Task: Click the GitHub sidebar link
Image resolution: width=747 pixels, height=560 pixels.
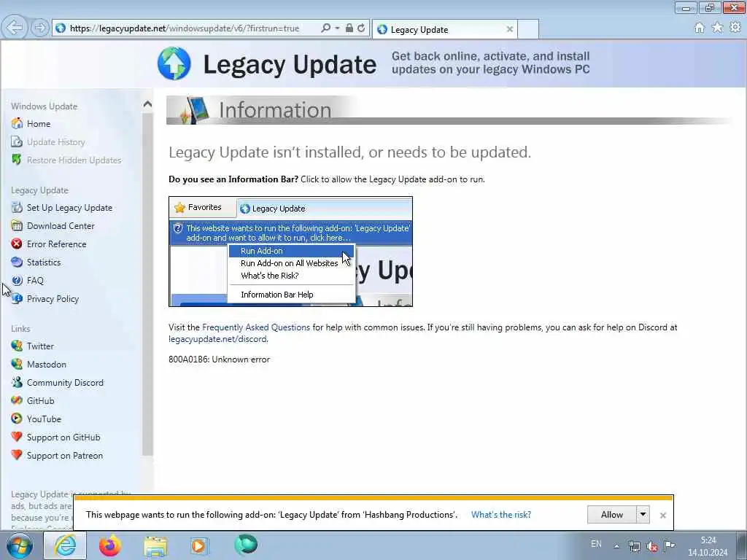Action: (41, 401)
